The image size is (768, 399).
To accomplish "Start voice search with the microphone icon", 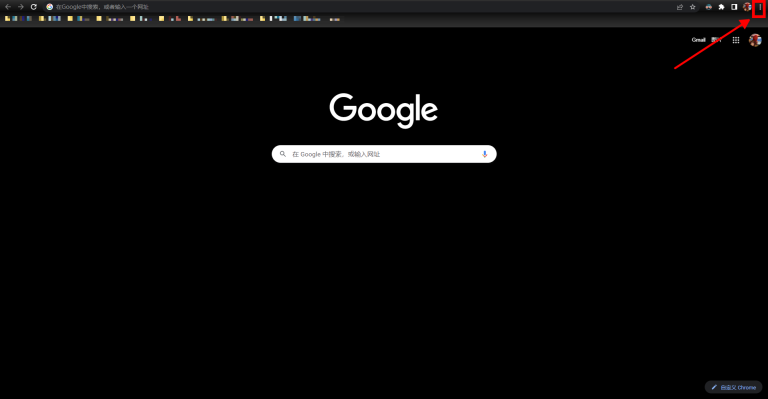I will (484, 154).
